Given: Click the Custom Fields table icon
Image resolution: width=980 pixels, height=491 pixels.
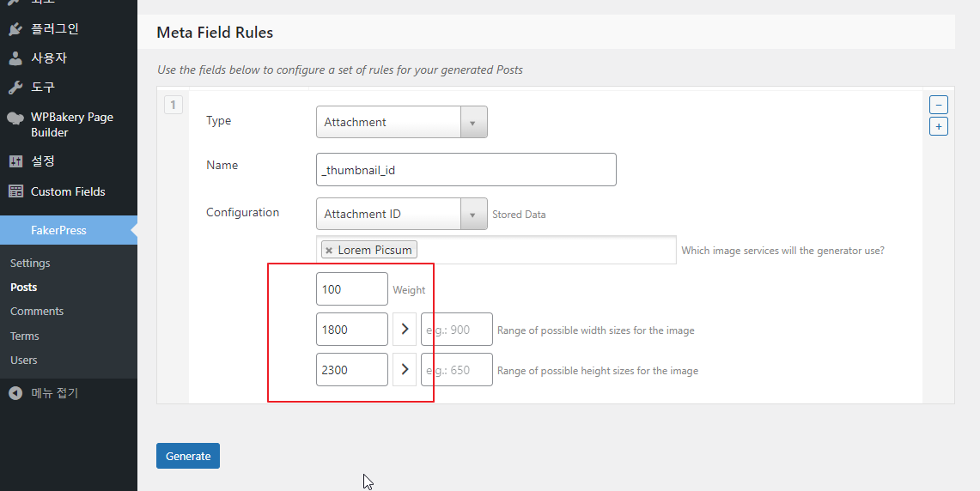Looking at the screenshot, I should [15, 191].
